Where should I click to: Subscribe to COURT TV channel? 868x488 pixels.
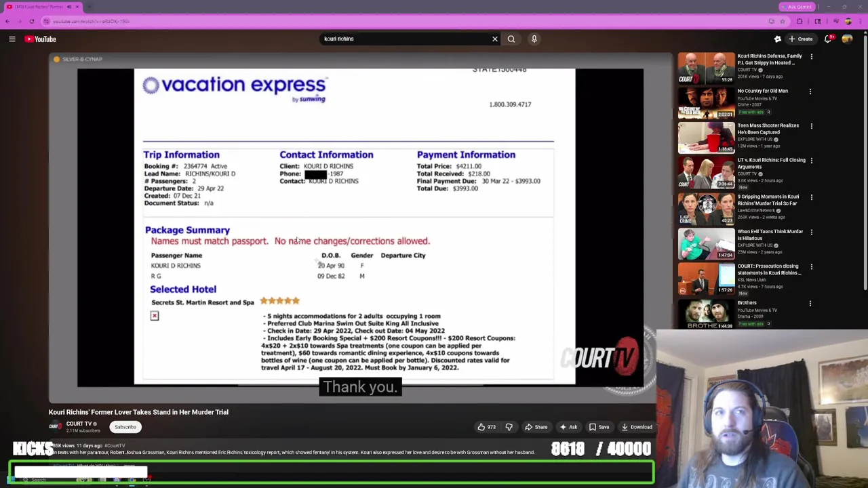click(125, 427)
